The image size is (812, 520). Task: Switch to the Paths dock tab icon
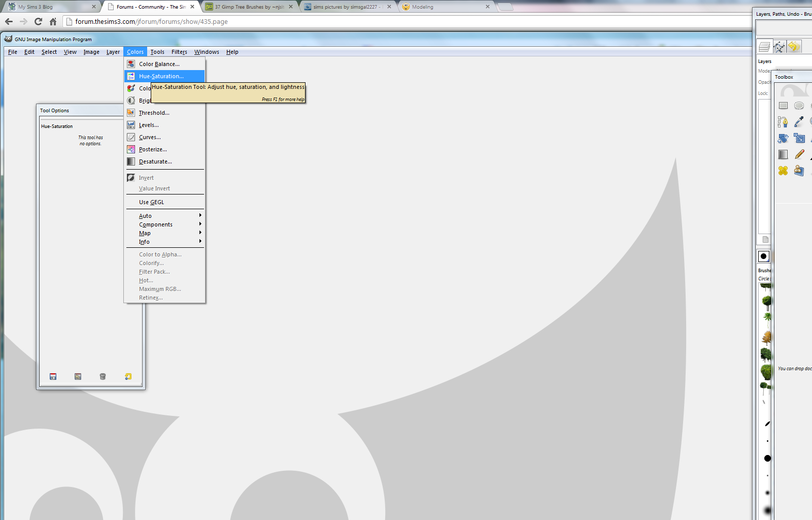coord(779,47)
